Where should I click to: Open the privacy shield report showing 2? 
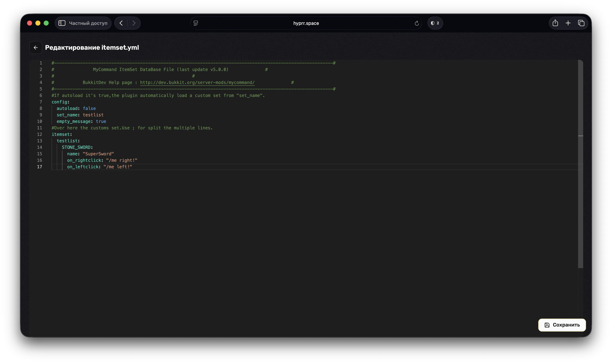(x=435, y=23)
